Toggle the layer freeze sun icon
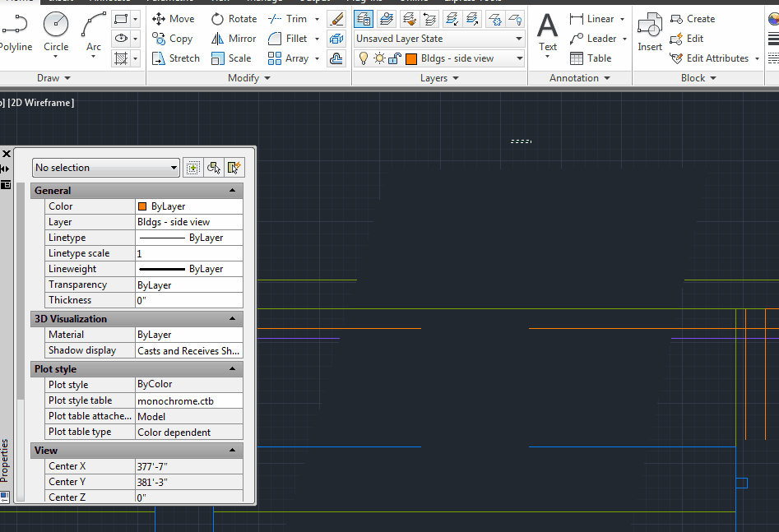The width and height of the screenshot is (779, 532). point(379,58)
